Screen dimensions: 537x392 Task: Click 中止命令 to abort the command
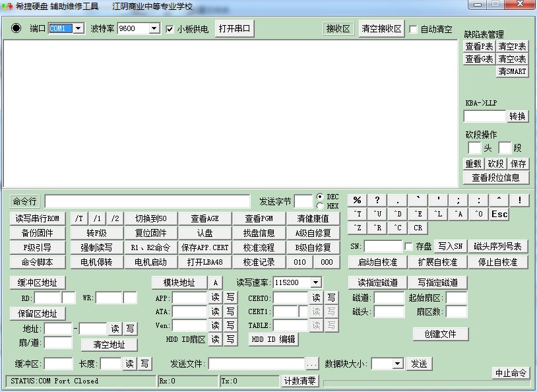511,373
